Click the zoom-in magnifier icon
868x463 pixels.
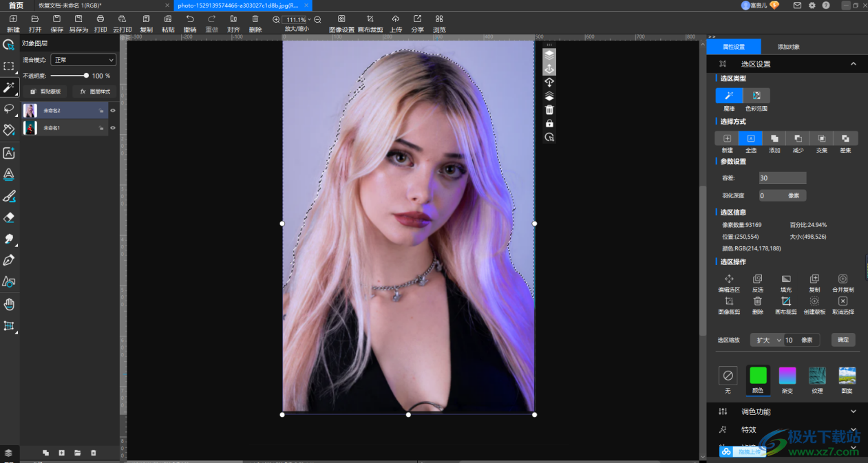click(276, 20)
